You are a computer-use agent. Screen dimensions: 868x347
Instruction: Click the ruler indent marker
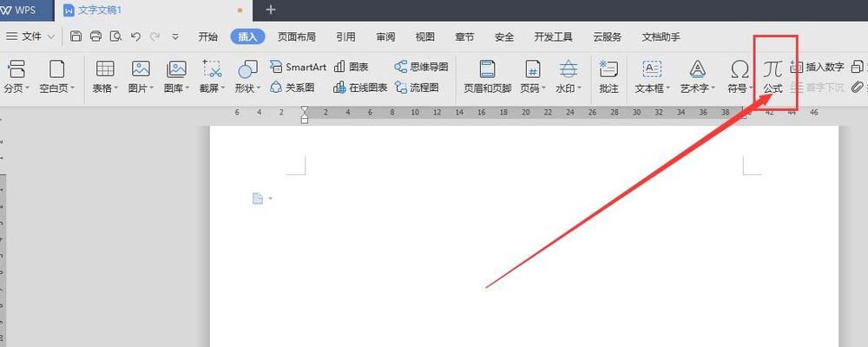point(304,114)
